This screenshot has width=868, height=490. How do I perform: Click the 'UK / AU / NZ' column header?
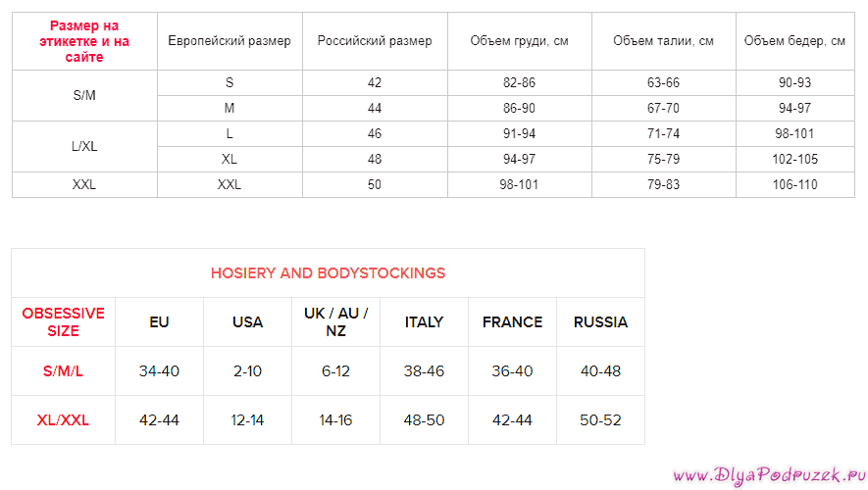[335, 321]
